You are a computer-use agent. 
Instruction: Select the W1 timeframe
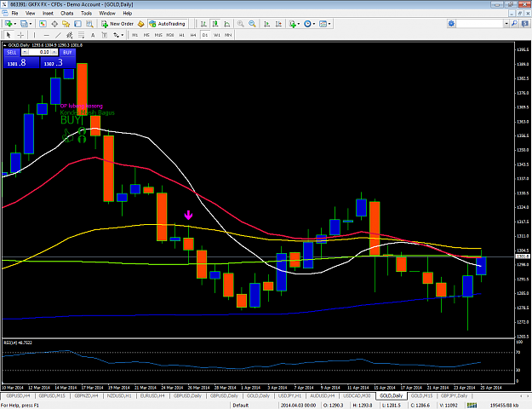[217, 35]
